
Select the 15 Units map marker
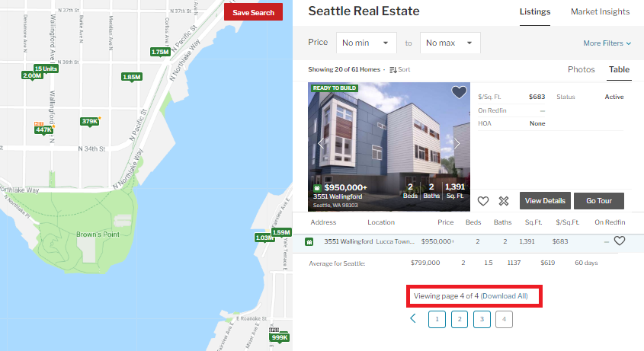46,69
